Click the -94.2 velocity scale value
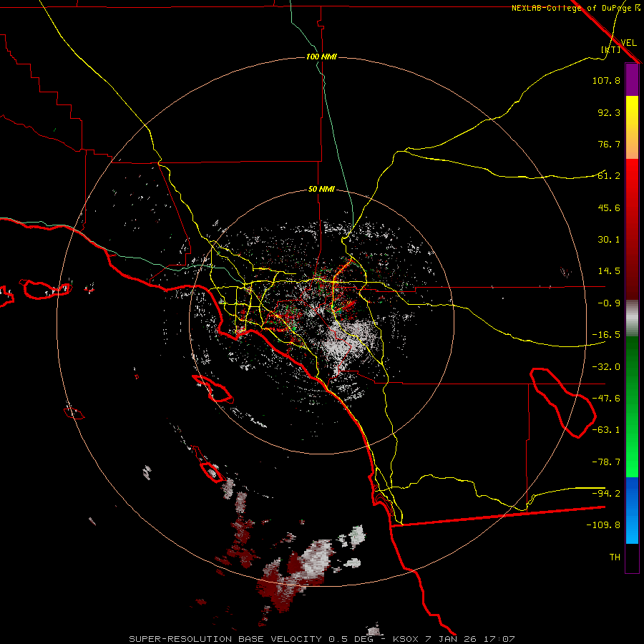644x644 pixels. 606,494
